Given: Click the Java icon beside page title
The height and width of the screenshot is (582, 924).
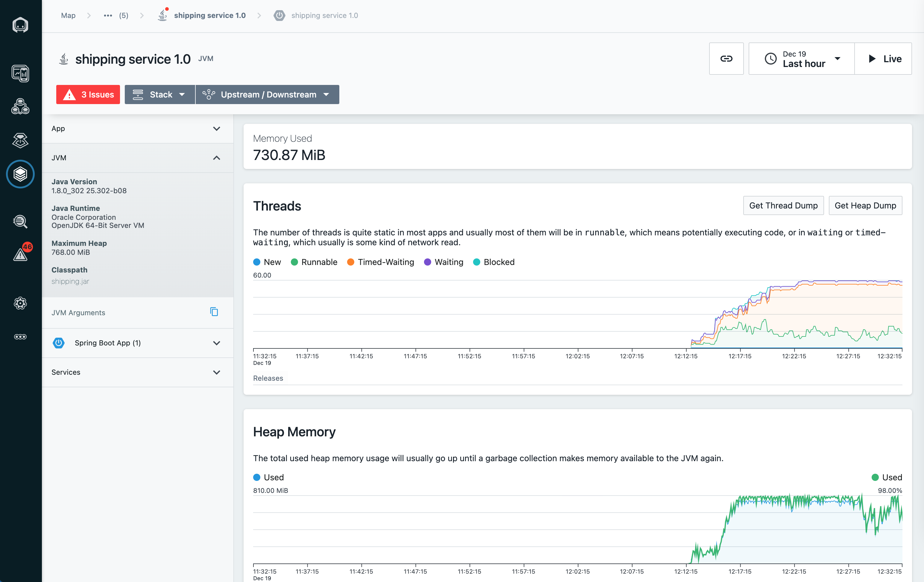Looking at the screenshot, I should (x=64, y=59).
